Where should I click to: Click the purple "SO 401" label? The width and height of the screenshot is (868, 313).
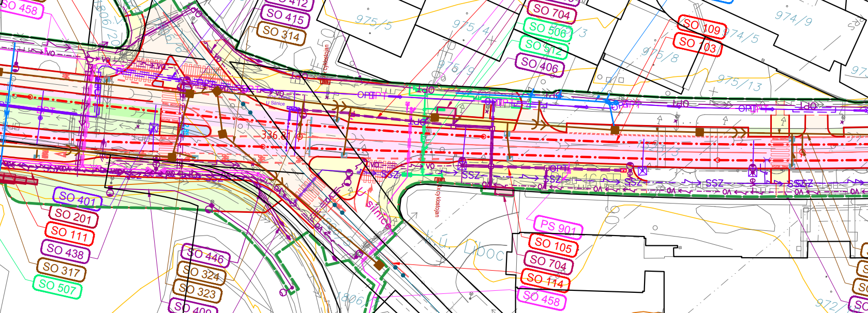(x=77, y=198)
